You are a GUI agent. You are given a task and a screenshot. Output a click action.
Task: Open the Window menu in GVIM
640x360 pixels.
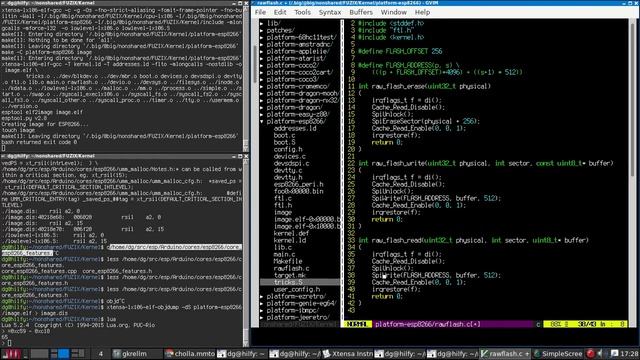[393, 12]
